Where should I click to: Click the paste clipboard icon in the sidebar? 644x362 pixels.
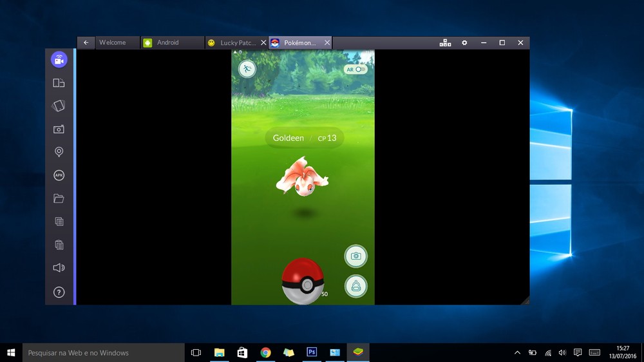[59, 245]
